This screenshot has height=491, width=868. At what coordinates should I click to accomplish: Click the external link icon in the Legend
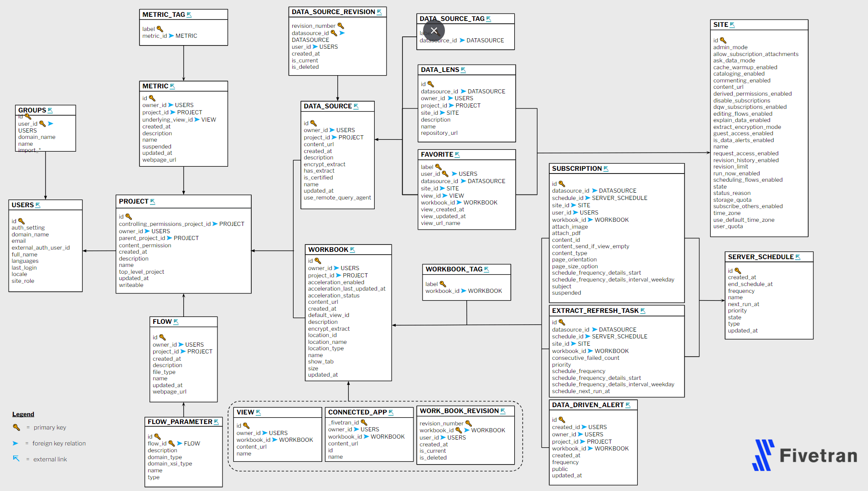(16, 459)
